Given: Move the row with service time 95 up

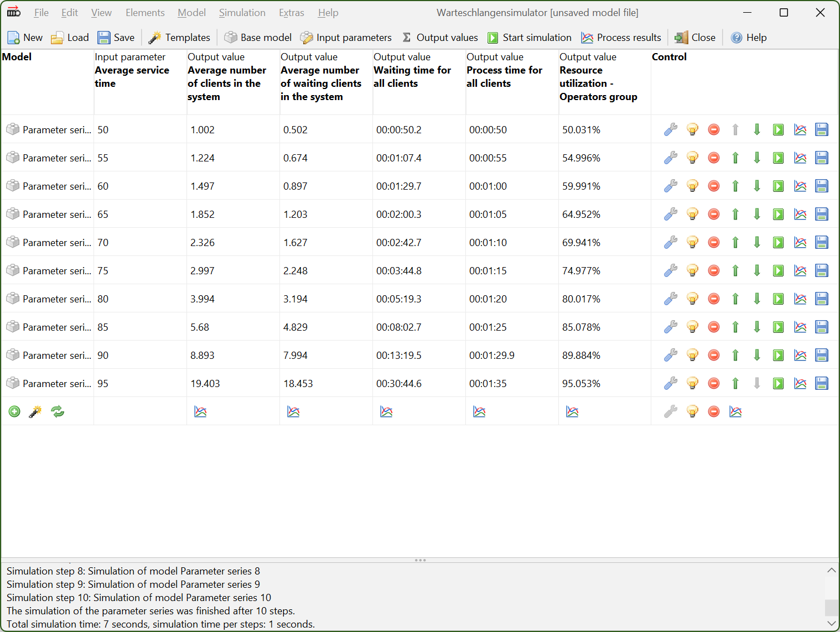Looking at the screenshot, I should (x=735, y=383).
